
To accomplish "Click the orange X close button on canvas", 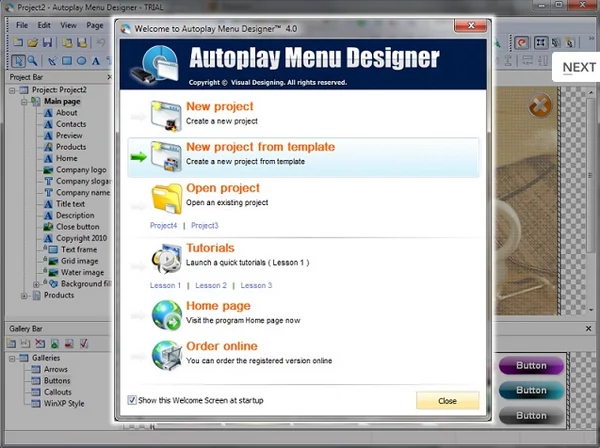I will tap(540, 105).
